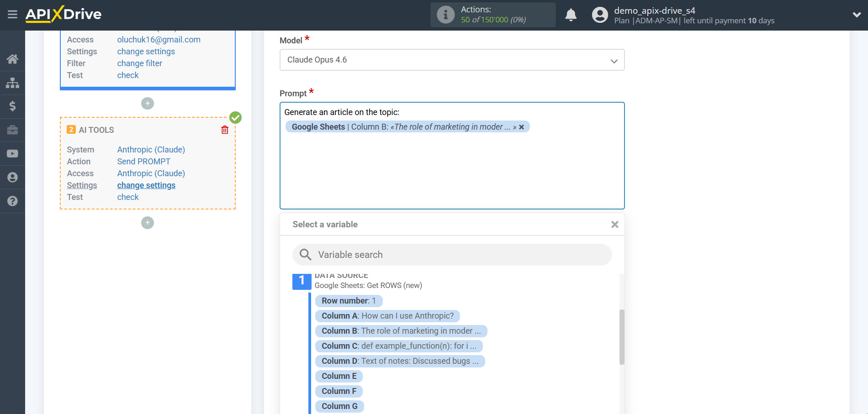The width and height of the screenshot is (868, 414).
Task: Select the Column G variable
Action: point(339,406)
